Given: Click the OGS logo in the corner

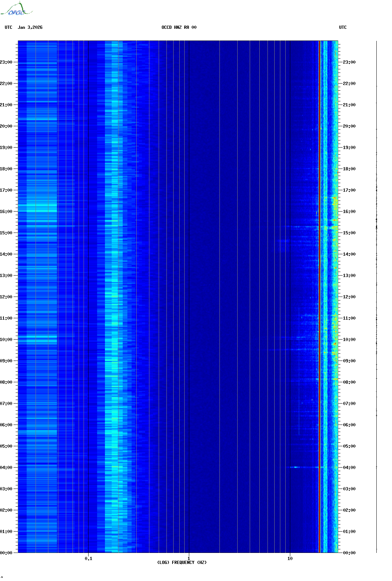Looking at the screenshot, I should coord(16,9).
